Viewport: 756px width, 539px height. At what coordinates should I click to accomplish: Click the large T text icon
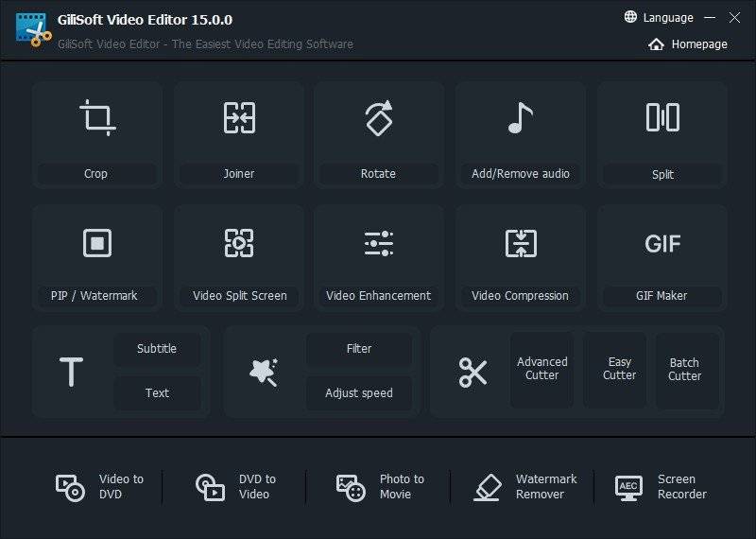72,372
